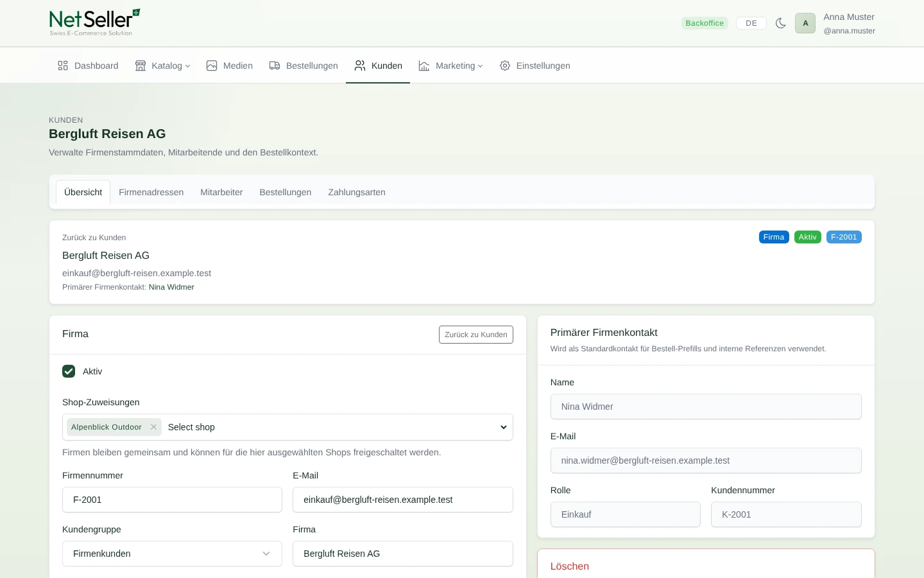Switch to the Mitarbeiter tab
Screen dimensions: 924x578
click(221, 192)
